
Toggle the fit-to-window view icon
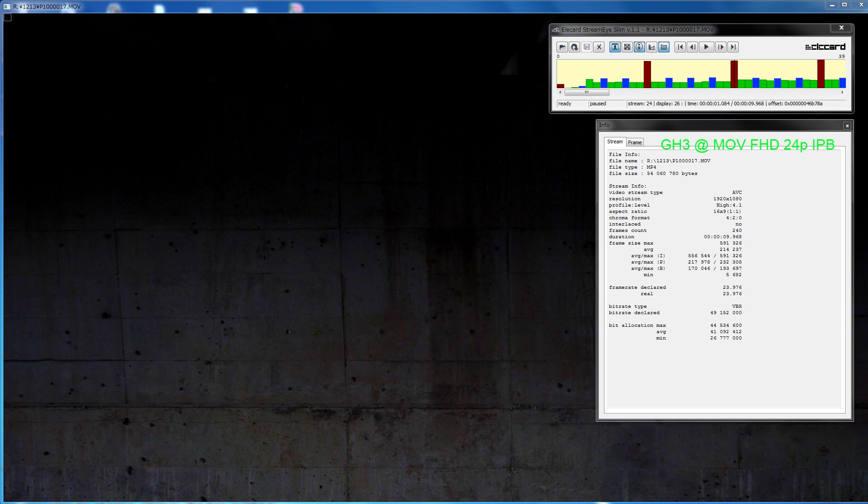627,47
